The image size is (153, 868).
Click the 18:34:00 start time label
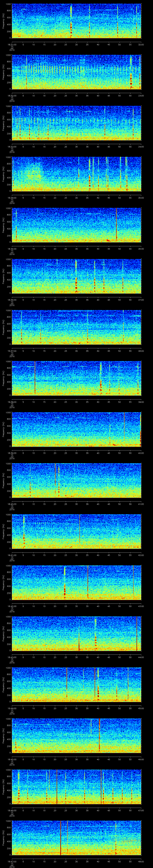pyautogui.click(x=12, y=197)
